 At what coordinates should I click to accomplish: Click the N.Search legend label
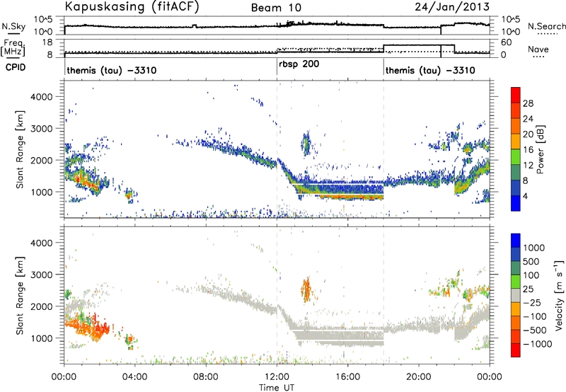[x=546, y=26]
